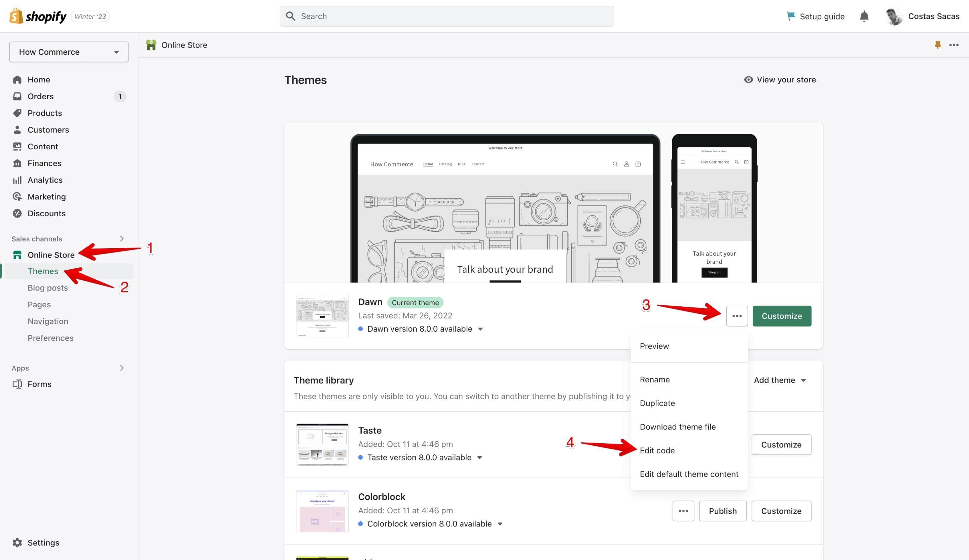Screen dimensions: 969x560
Task: Click the mobile preview of Dawn theme
Action: 714,208
